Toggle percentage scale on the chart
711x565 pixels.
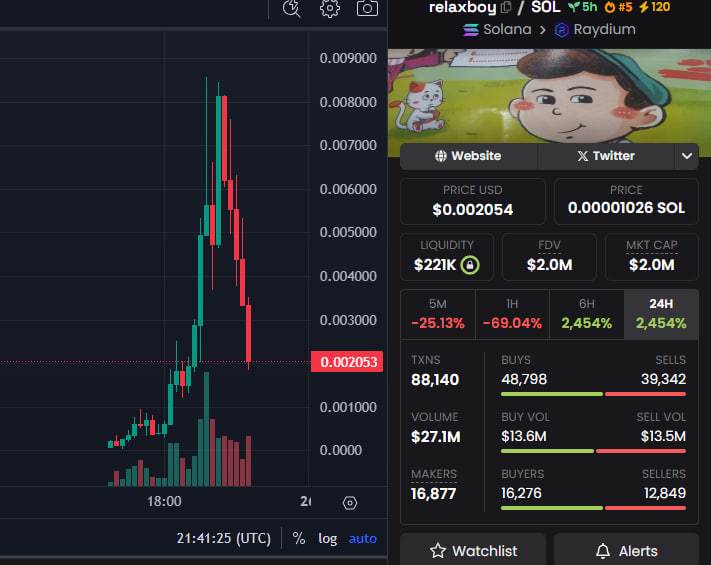click(x=299, y=538)
